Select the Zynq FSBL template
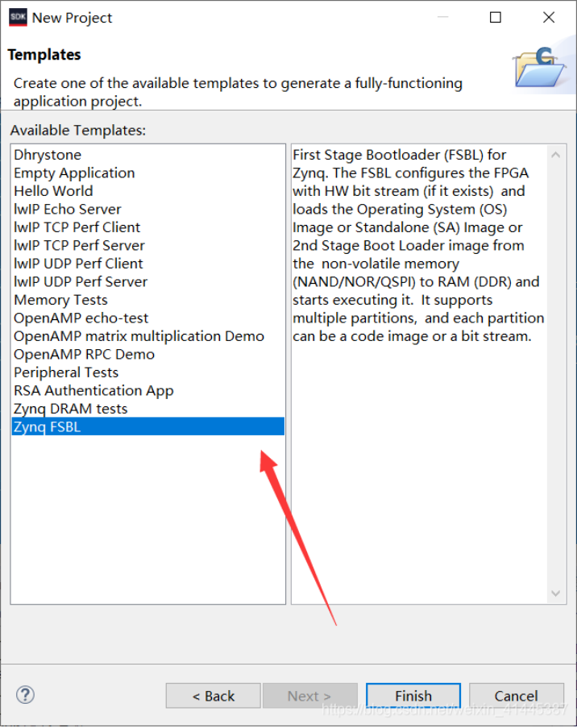The width and height of the screenshot is (577, 728). click(48, 427)
